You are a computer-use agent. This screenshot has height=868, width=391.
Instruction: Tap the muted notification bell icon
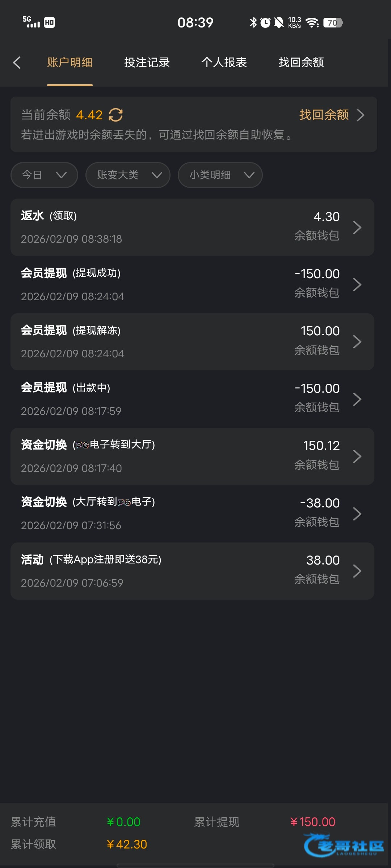tap(279, 22)
